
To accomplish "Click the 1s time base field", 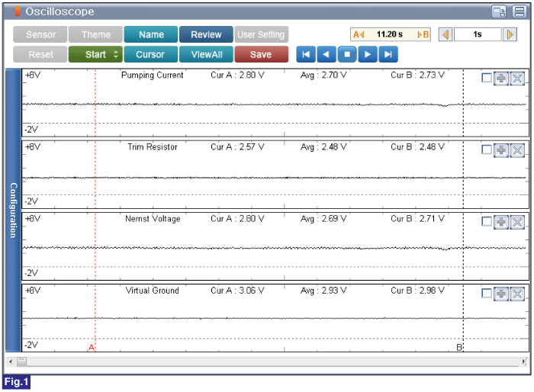I will coord(478,34).
